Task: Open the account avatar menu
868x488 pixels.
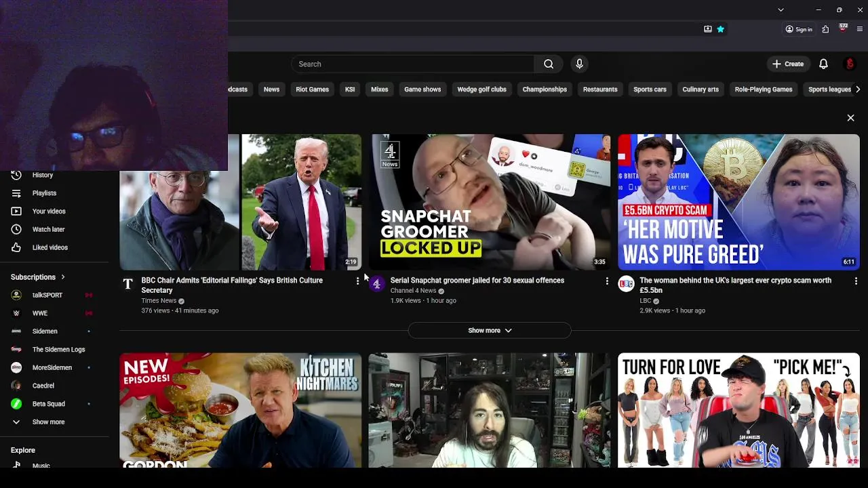Action: tap(850, 64)
